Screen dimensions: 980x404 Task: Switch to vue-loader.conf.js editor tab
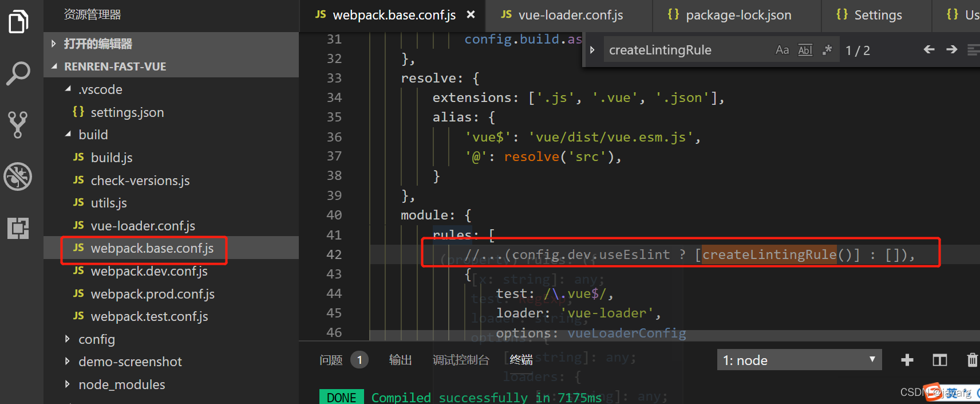pos(569,15)
